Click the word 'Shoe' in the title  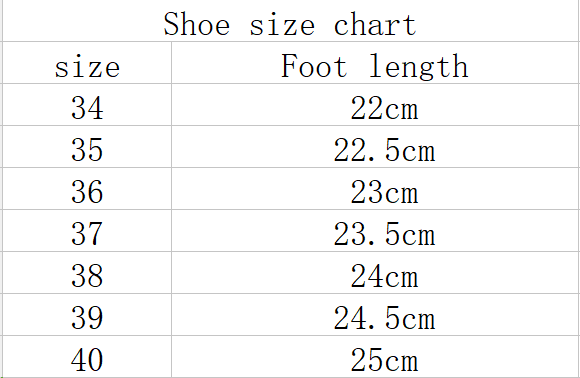coord(197,24)
